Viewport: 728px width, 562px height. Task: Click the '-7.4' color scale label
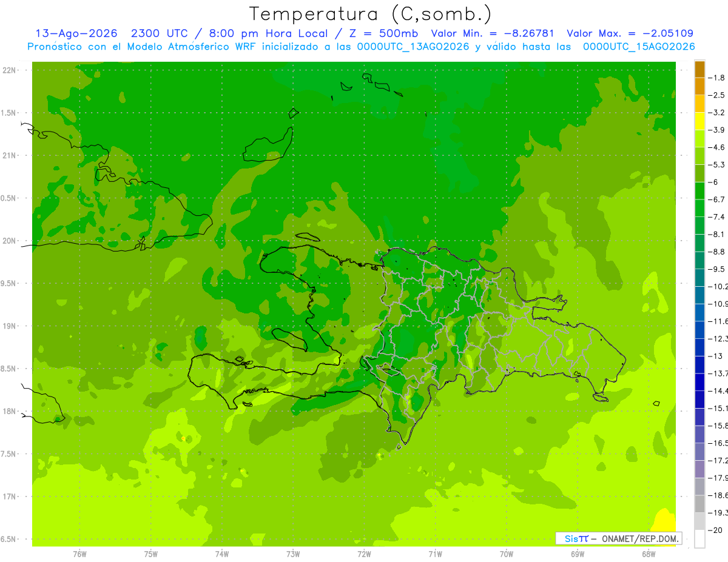click(717, 216)
